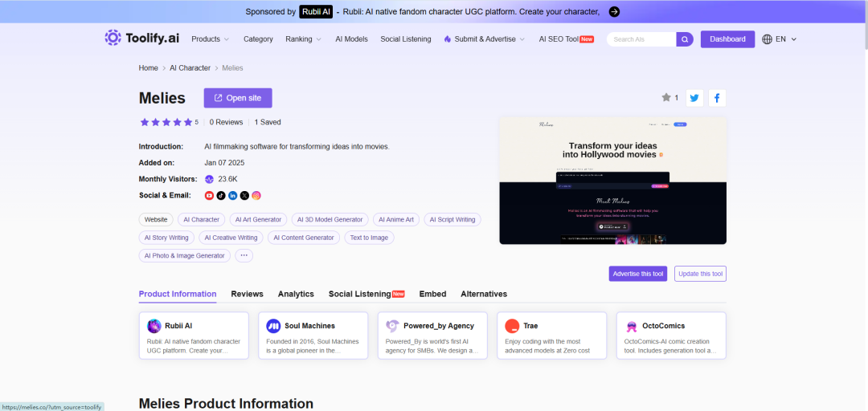Open Melies TikTok social icon
This screenshot has height=411, width=868.
click(221, 195)
